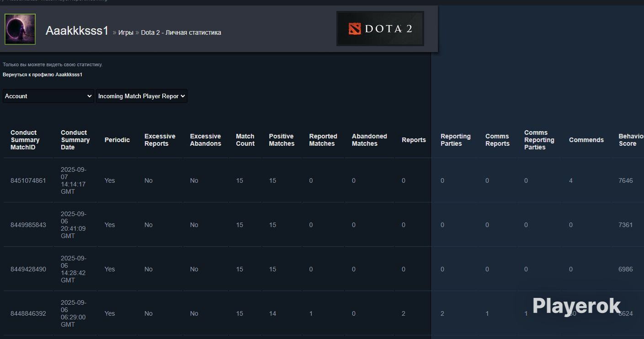Click the Aaakkksss1 profile avatar
This screenshot has height=339, width=644.
click(20, 29)
